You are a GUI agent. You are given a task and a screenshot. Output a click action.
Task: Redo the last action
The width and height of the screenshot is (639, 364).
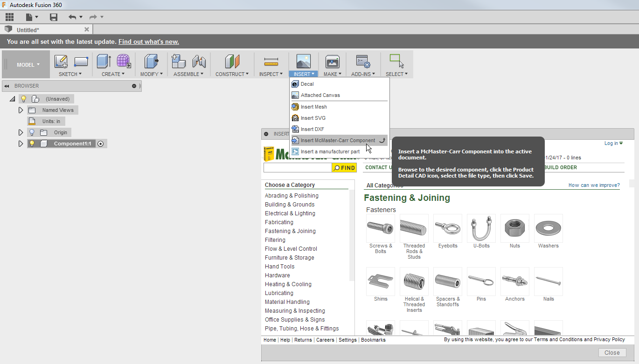click(93, 17)
